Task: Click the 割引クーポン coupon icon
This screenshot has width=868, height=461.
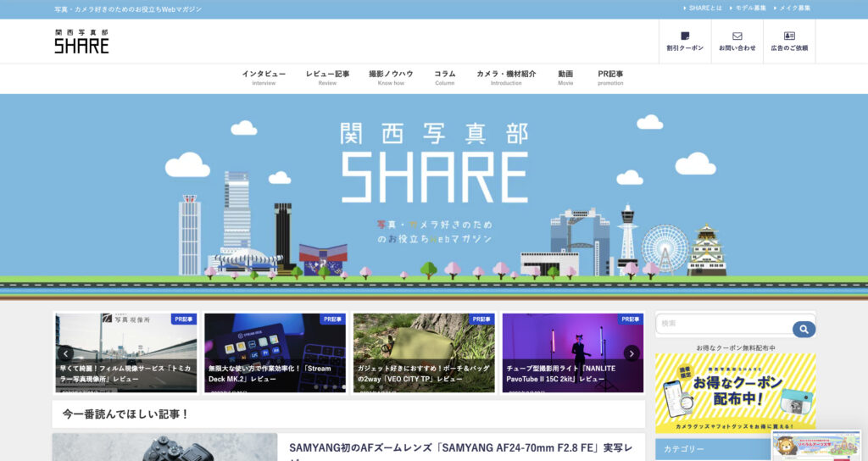Action: point(685,36)
